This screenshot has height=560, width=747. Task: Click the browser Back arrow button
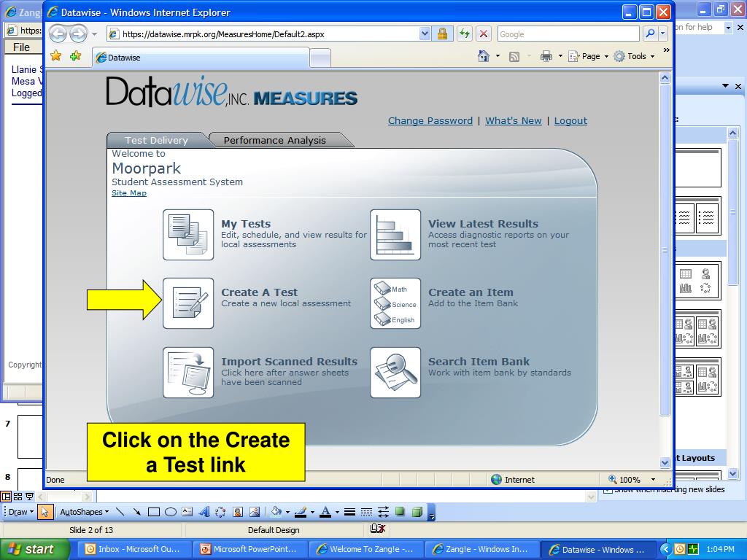58,34
